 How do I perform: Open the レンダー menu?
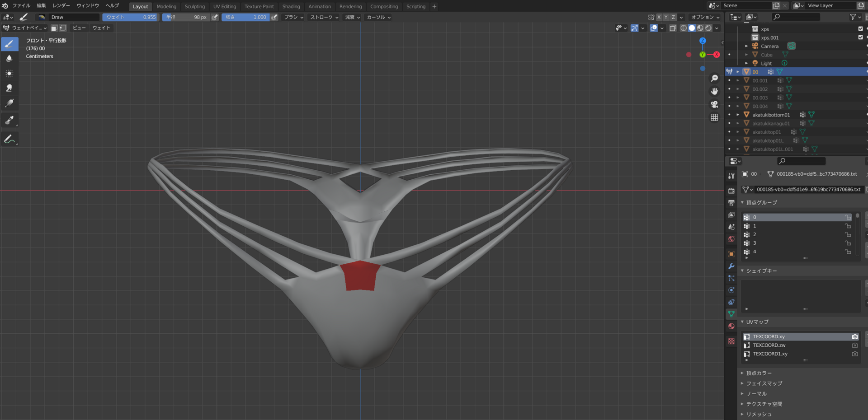coord(61,6)
